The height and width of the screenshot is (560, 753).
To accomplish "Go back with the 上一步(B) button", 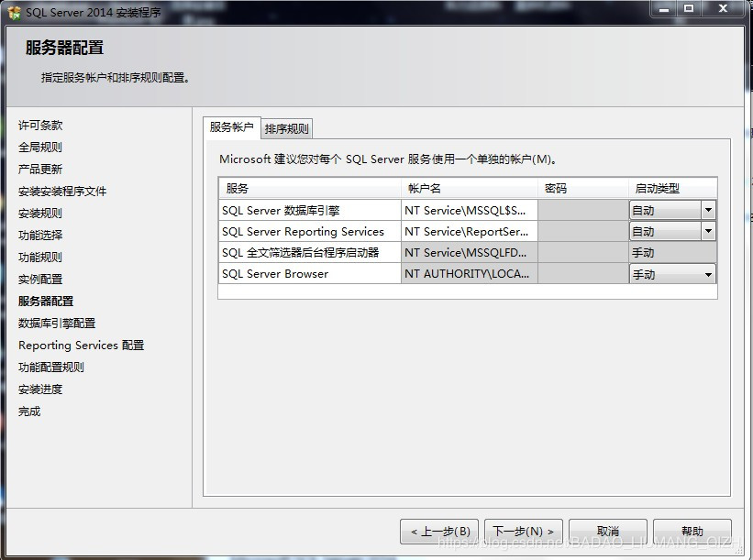I will (439, 532).
